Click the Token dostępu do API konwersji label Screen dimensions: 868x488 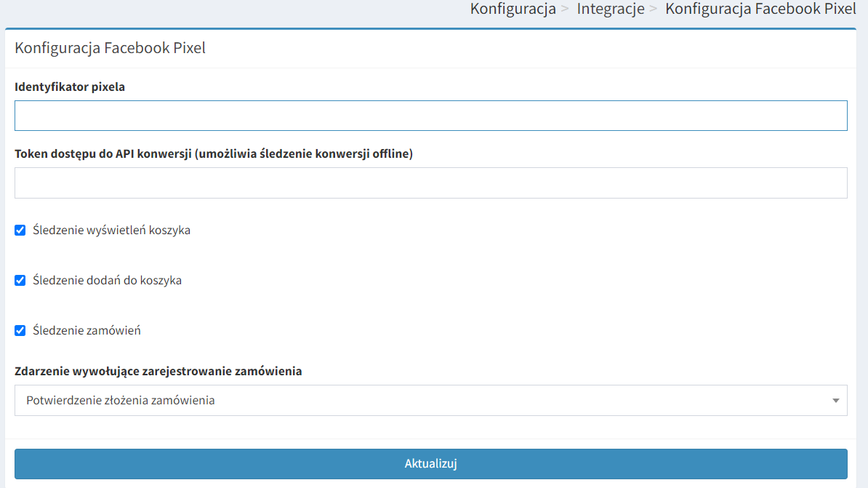[214, 154]
